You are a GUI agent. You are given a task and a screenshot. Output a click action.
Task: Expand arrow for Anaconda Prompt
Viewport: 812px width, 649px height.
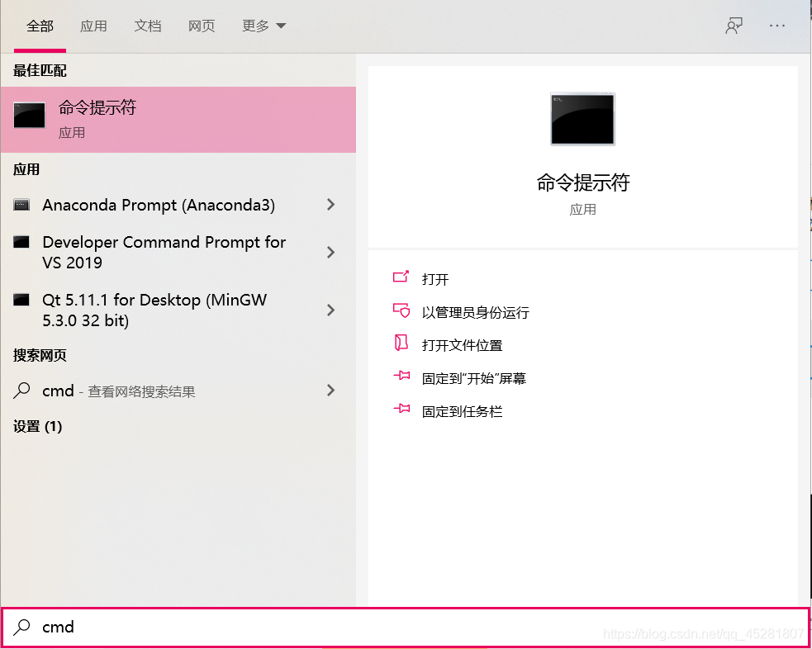331,205
